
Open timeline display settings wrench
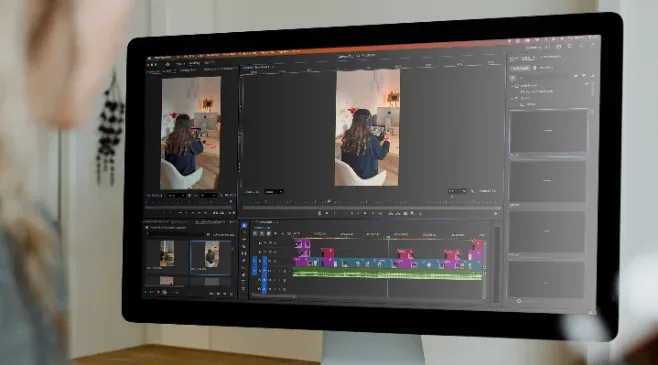pyautogui.click(x=282, y=234)
